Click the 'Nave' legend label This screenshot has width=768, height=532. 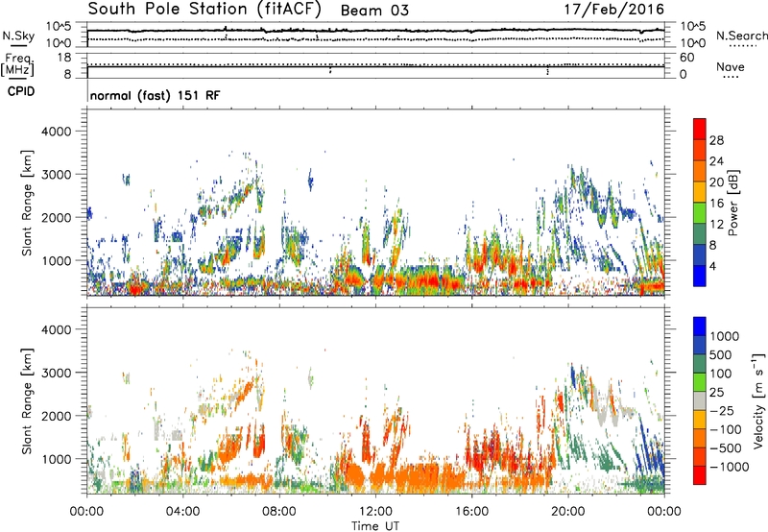tap(731, 67)
